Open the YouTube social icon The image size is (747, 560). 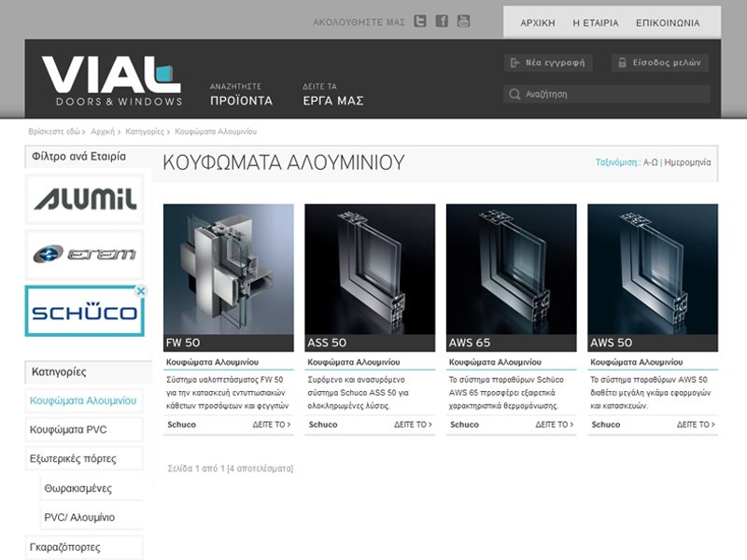463,21
